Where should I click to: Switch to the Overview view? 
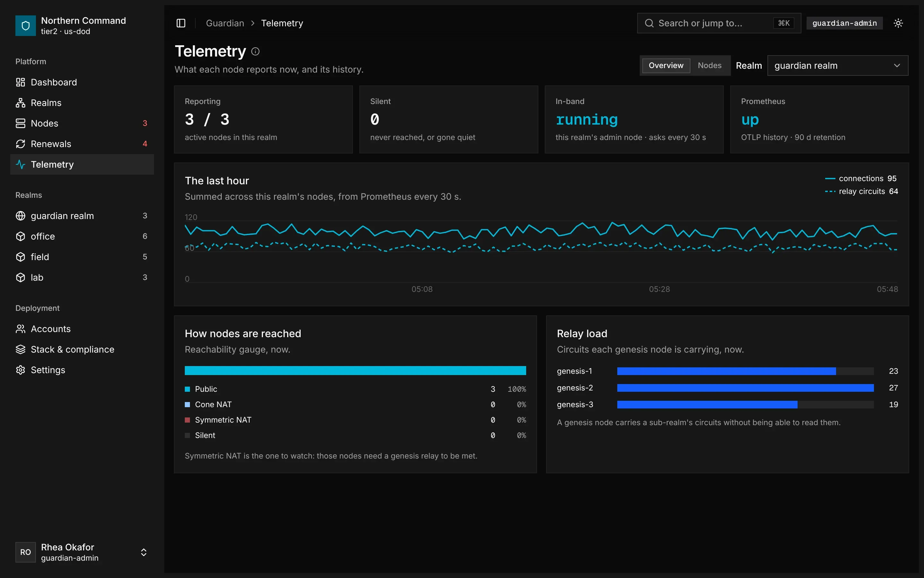(x=666, y=66)
